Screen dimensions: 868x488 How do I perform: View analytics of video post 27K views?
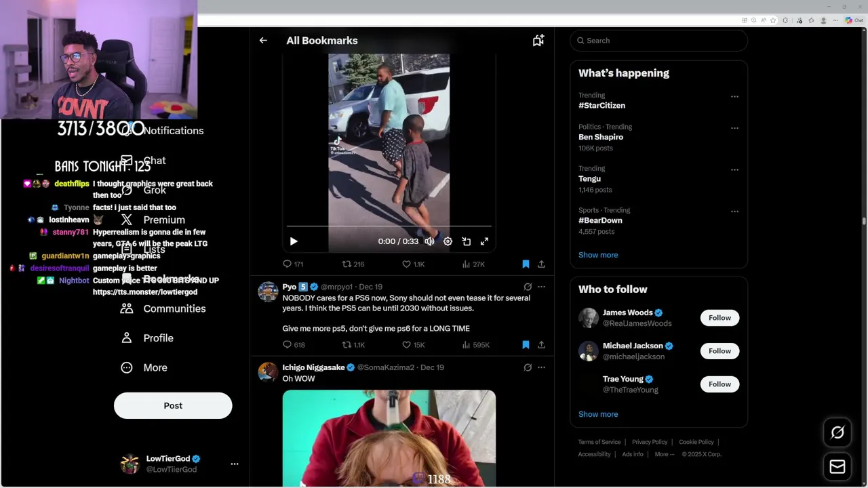tap(473, 264)
